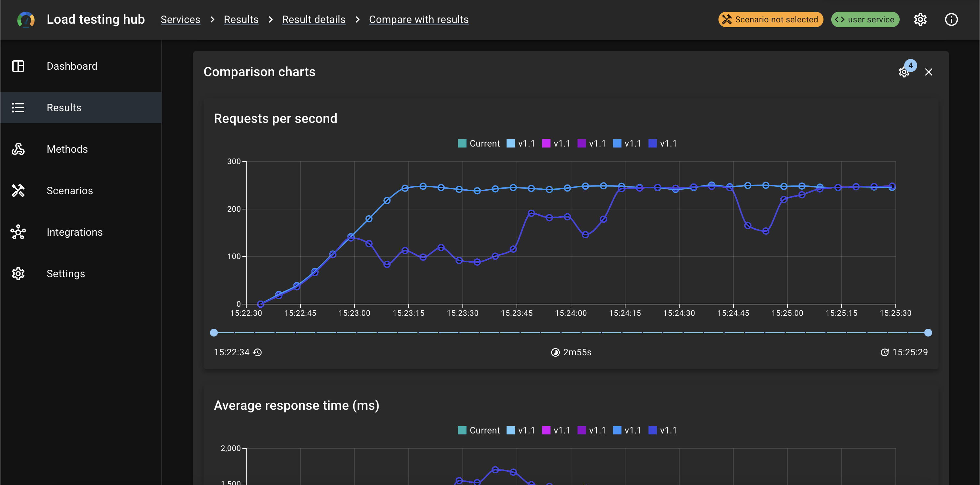Toggle medium blue v1.1 in Average response time legend
980x485 pixels.
coord(627,431)
